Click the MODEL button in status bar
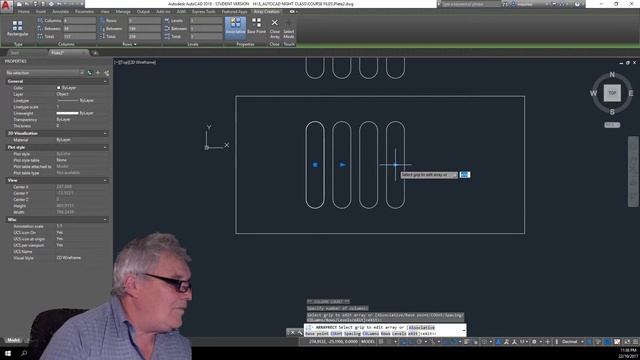 [x=368, y=342]
